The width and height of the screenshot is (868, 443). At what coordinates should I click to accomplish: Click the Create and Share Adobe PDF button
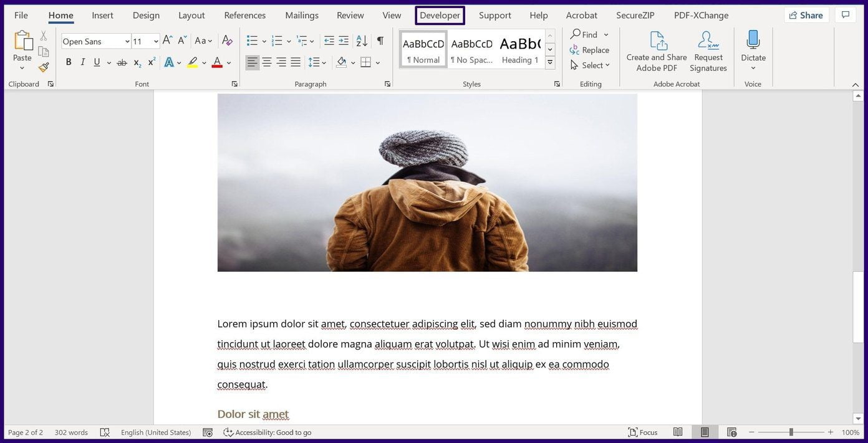(x=656, y=50)
